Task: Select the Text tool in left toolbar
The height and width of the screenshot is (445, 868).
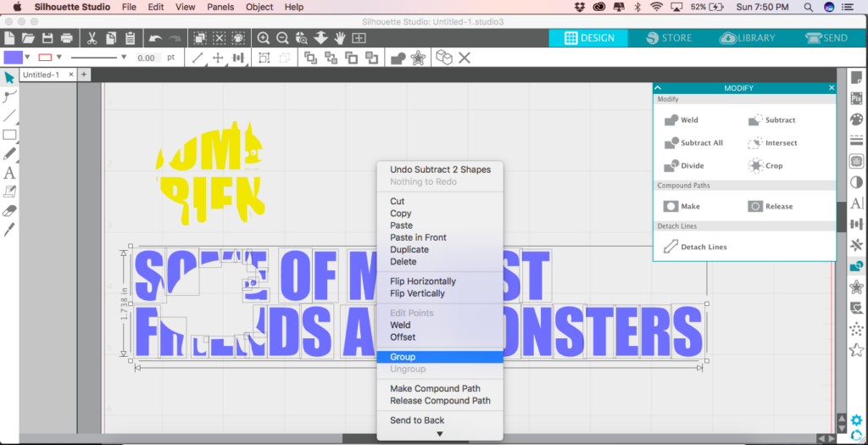Action: click(9, 173)
